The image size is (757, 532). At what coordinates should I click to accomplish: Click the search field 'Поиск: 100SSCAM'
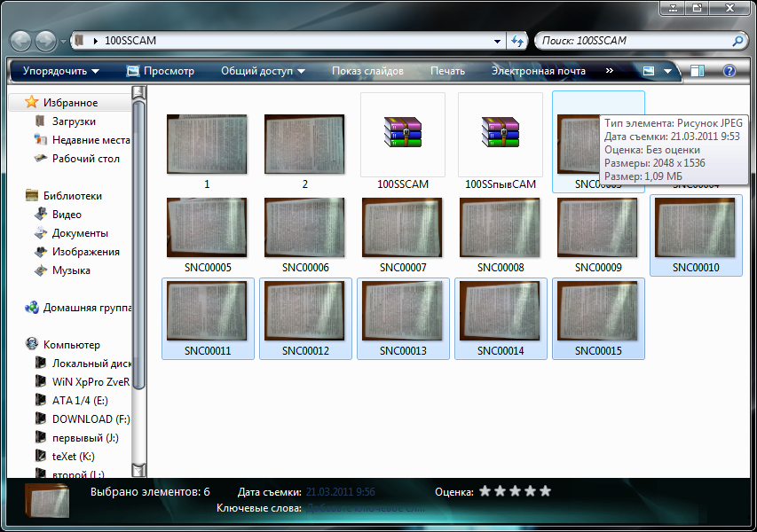[x=633, y=41]
